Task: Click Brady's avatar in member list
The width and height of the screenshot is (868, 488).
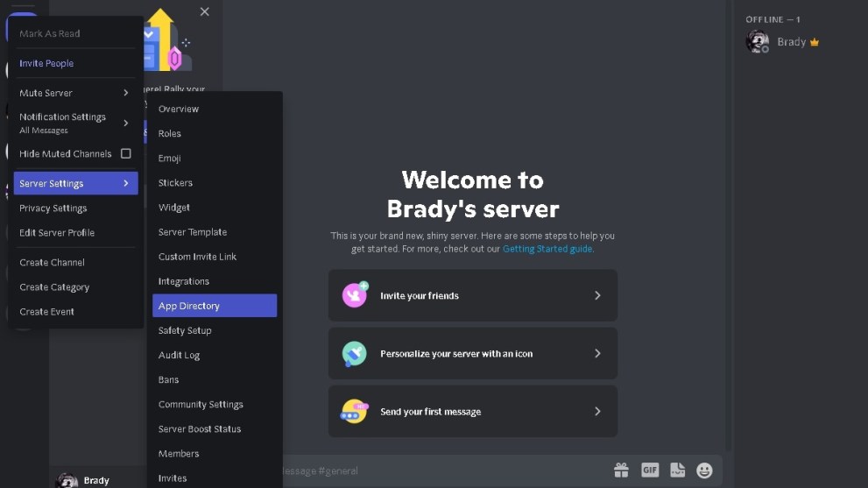Action: coord(757,41)
